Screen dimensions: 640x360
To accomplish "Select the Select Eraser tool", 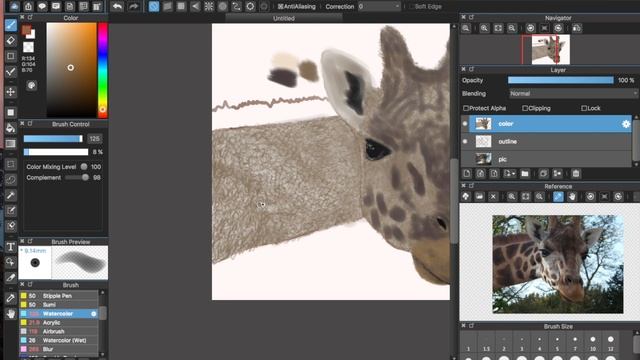I will (x=11, y=226).
